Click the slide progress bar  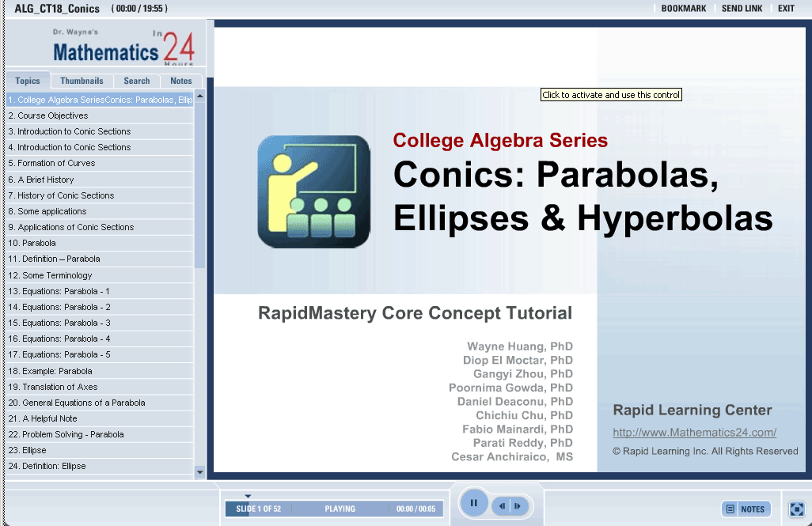click(333, 509)
